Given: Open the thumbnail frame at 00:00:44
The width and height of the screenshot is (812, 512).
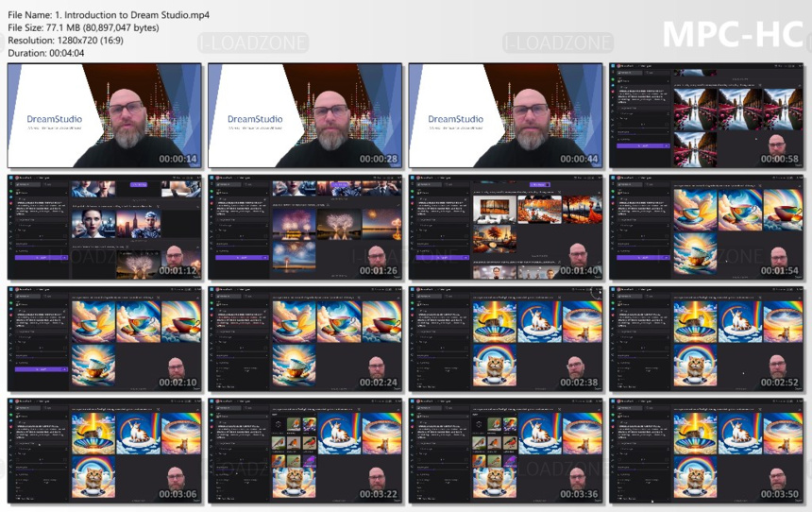Looking at the screenshot, I should click(505, 115).
